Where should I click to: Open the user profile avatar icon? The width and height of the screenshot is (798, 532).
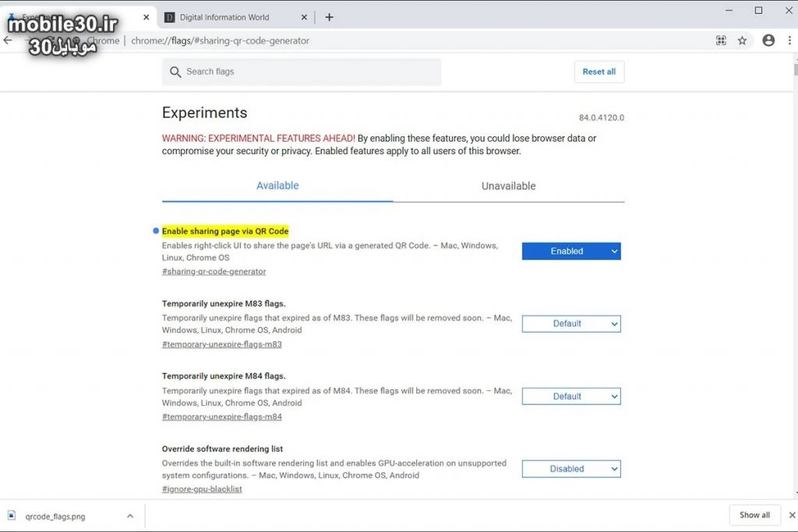[768, 41]
